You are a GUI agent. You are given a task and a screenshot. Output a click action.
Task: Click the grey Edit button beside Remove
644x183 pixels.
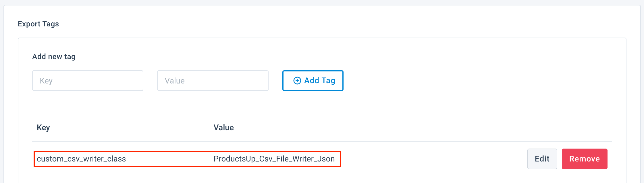point(542,159)
